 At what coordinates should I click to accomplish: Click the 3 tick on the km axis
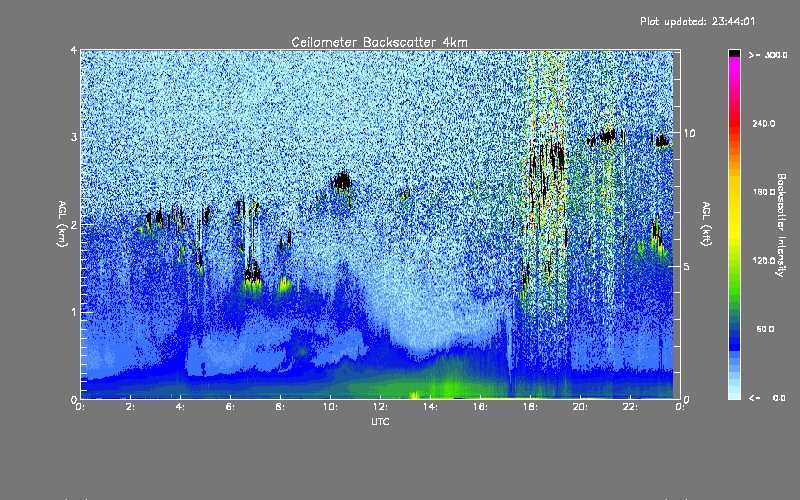(x=74, y=137)
